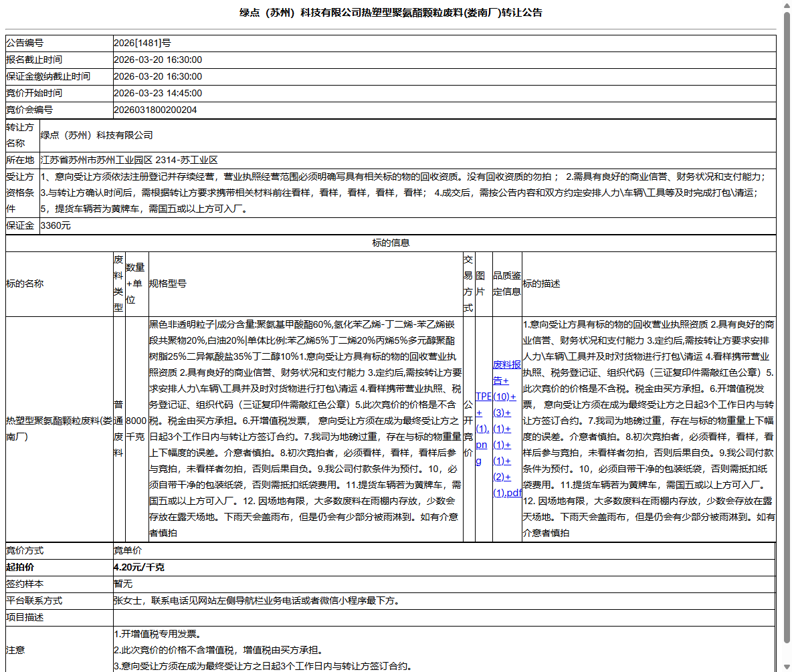Click the 废料类型 cell 普通废料
792x672 pixels.
coord(117,428)
